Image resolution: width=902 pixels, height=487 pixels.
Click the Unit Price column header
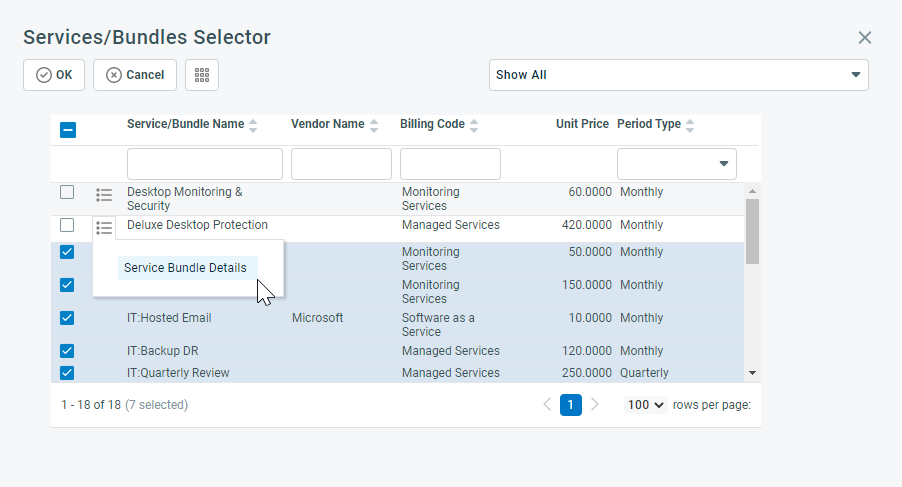click(582, 124)
